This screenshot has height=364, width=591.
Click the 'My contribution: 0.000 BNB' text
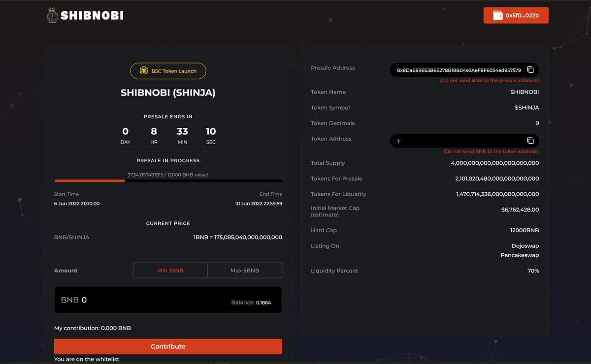coord(93,328)
